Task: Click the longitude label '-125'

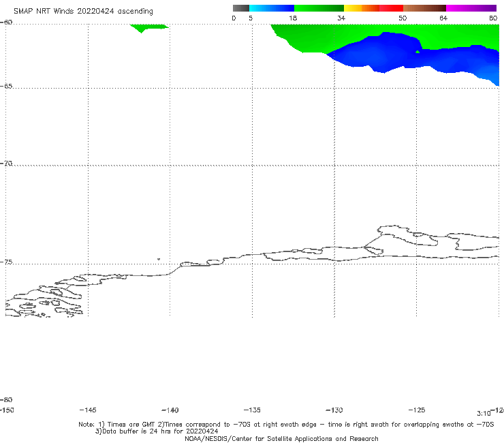Action: [x=417, y=410]
